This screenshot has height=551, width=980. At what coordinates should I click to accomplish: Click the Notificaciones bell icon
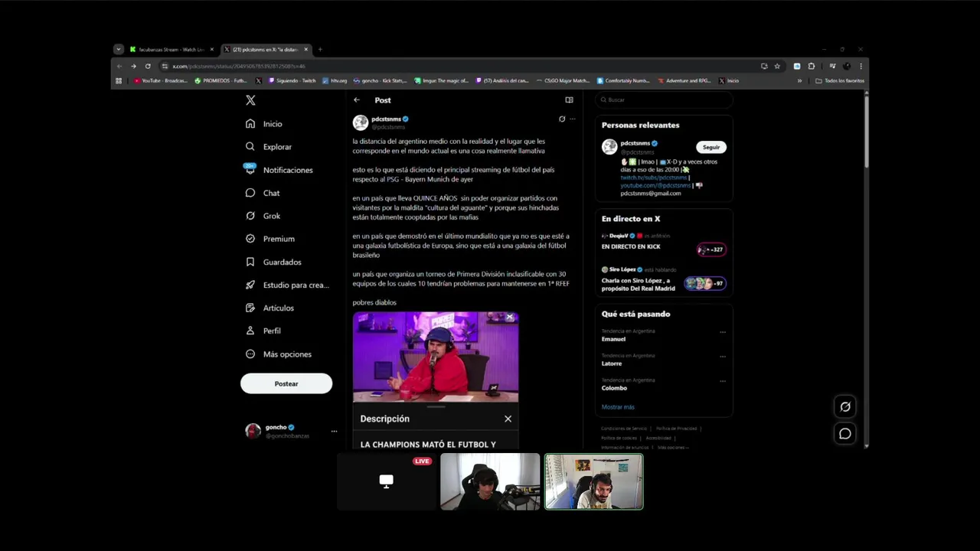coord(250,170)
